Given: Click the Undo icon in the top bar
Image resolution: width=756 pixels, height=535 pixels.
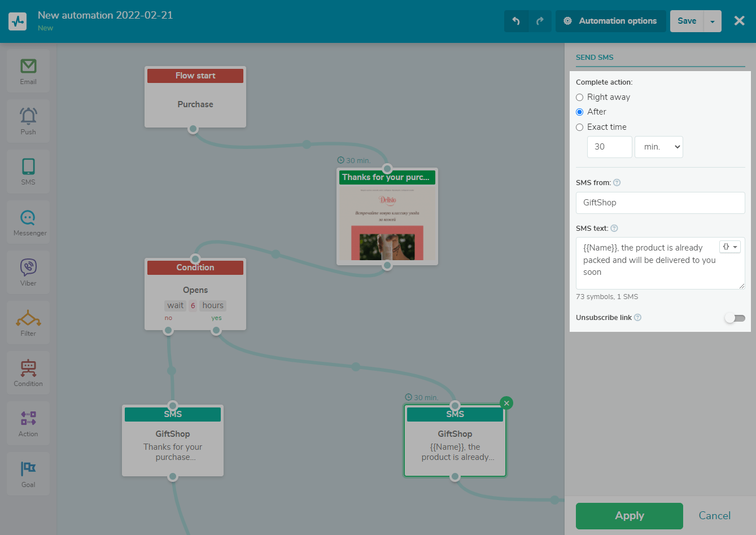Looking at the screenshot, I should [x=517, y=21].
